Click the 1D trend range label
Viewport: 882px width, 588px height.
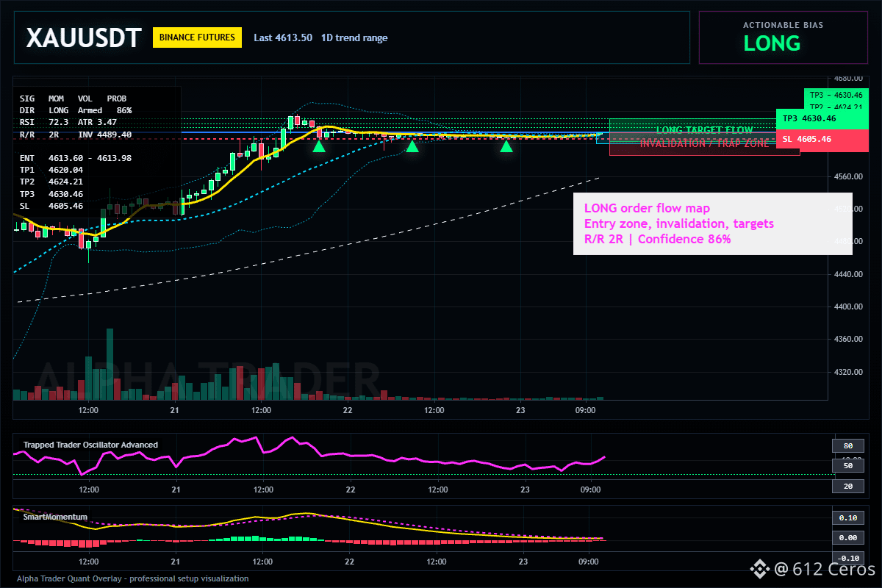(x=354, y=37)
